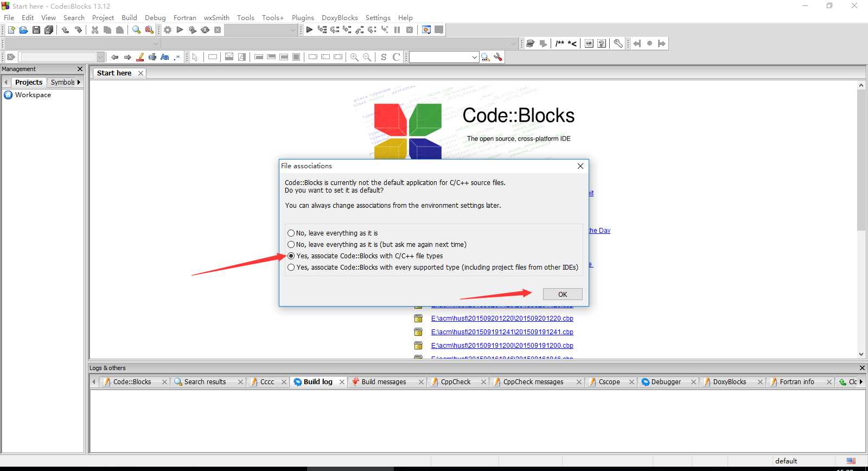Select 'No, leave everything as it is'
The width and height of the screenshot is (868, 471).
pos(333,233)
